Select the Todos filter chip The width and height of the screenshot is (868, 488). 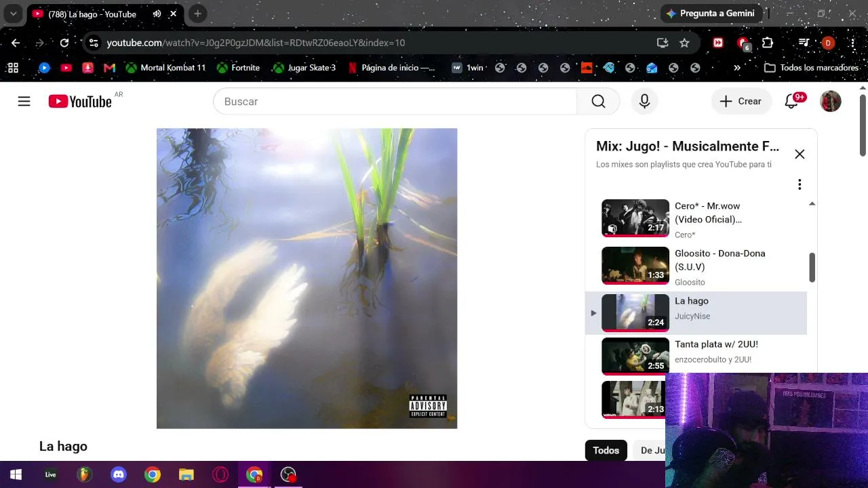(x=606, y=451)
